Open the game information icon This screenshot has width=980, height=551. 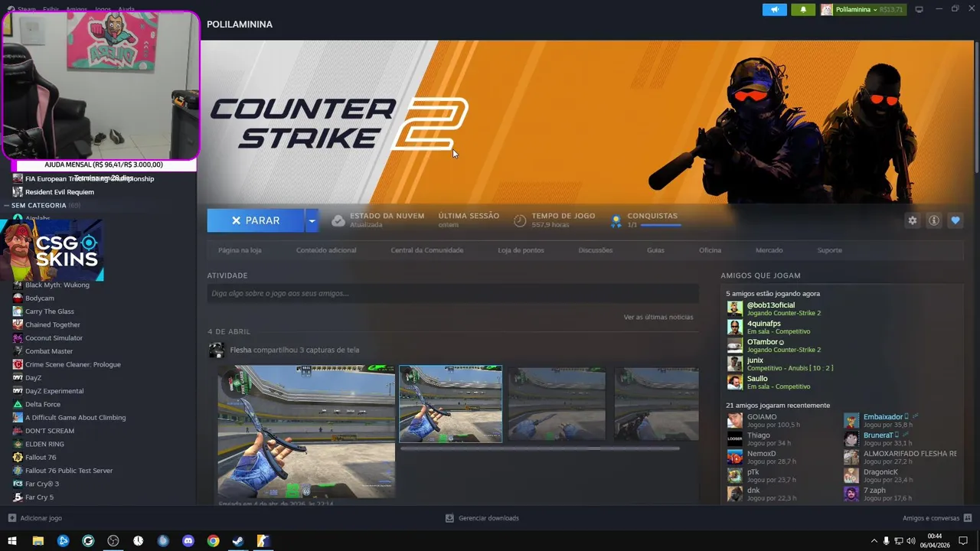(934, 220)
